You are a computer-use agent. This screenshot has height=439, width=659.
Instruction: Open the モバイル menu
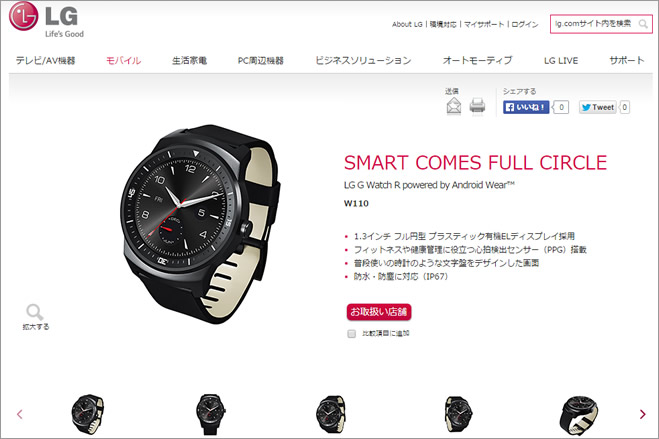123,60
